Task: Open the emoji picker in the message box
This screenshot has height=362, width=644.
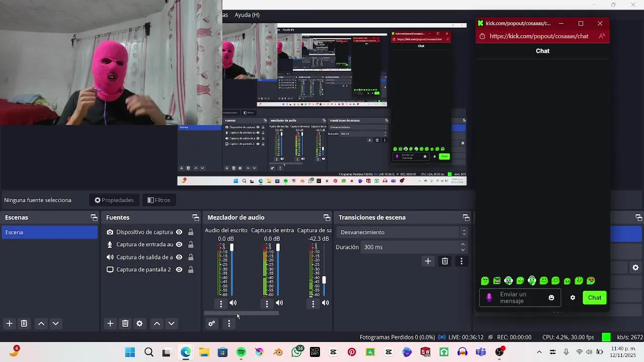Action: (551, 298)
